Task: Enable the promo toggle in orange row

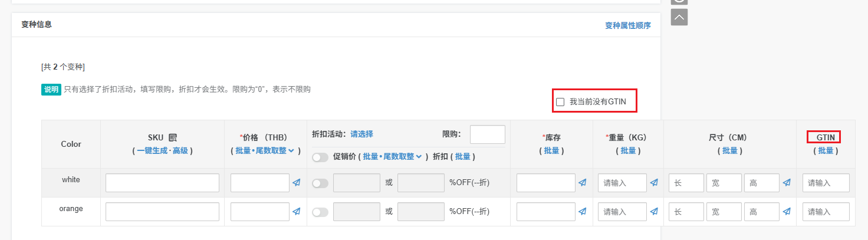Action: [x=320, y=212]
